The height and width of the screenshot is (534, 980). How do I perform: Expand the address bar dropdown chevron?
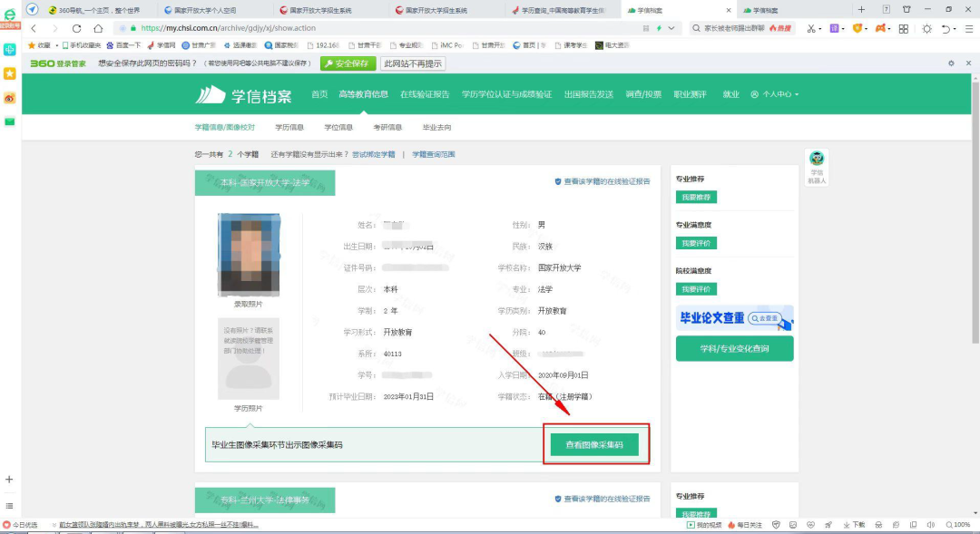[x=671, y=28]
